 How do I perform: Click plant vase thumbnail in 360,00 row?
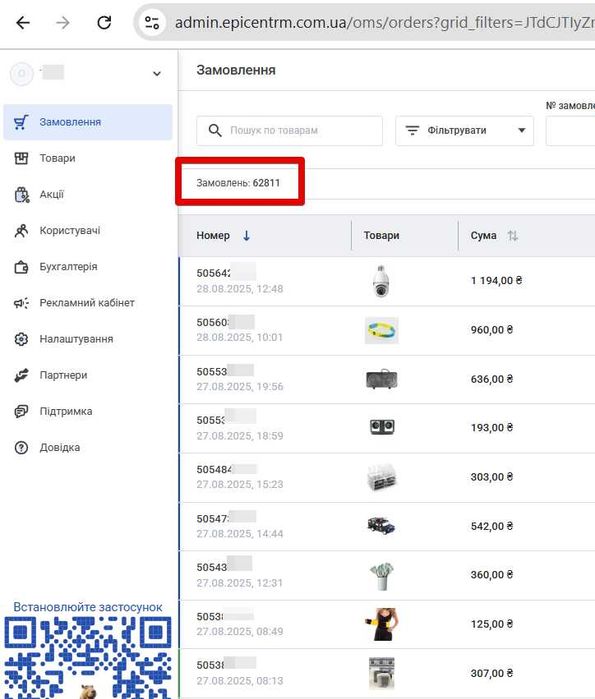[382, 576]
